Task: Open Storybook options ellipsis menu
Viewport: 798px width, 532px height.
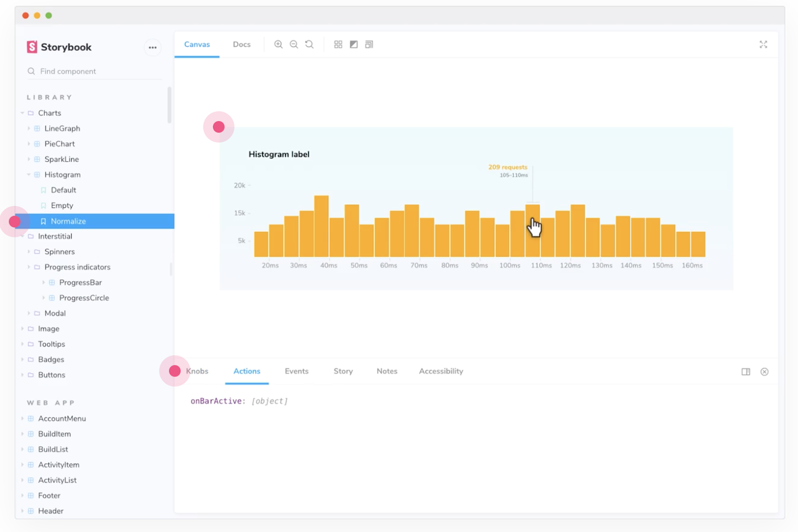Action: (x=153, y=47)
